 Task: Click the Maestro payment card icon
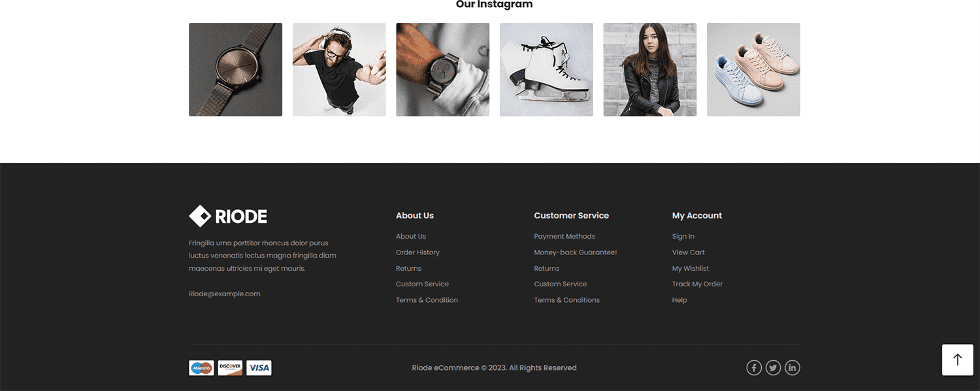point(201,367)
